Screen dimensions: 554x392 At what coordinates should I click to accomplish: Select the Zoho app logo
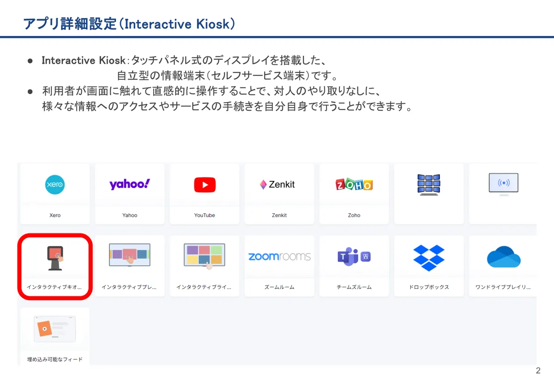354,185
